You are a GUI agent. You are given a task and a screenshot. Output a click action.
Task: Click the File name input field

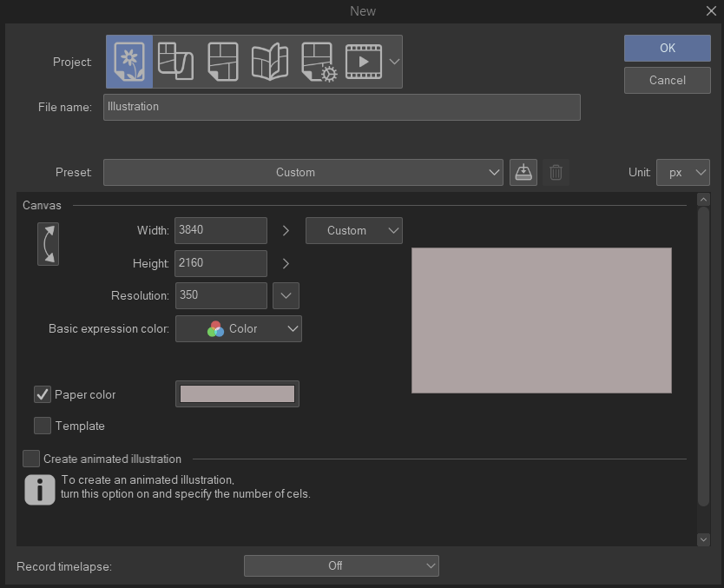pos(342,107)
